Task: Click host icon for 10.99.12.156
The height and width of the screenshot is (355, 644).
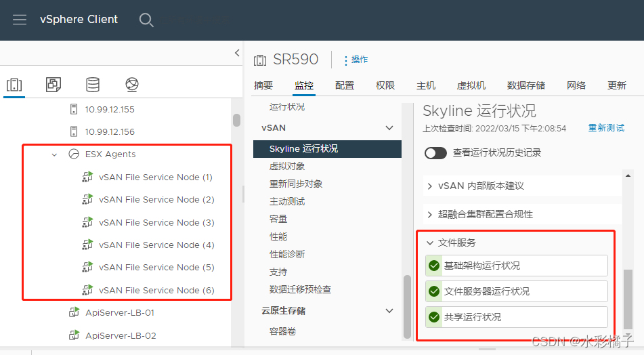Action: coord(74,131)
